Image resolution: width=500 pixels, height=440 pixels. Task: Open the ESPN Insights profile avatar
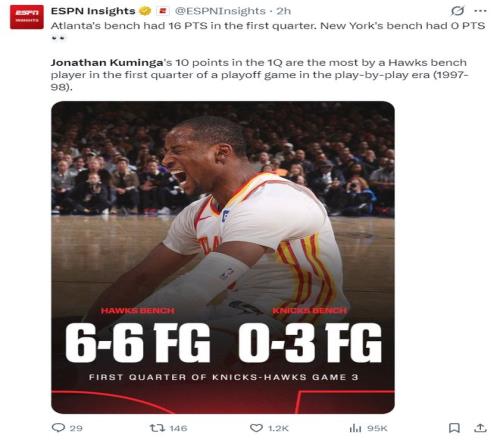(27, 17)
